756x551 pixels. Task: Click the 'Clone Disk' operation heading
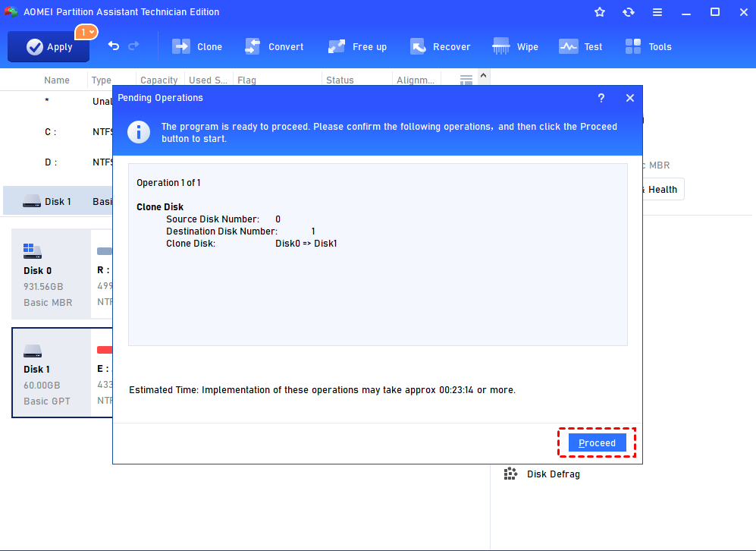[x=160, y=207]
